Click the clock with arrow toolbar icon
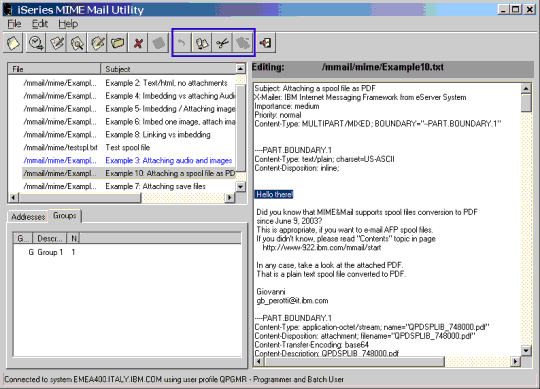Image resolution: width=540 pixels, height=389 pixels. click(x=36, y=43)
